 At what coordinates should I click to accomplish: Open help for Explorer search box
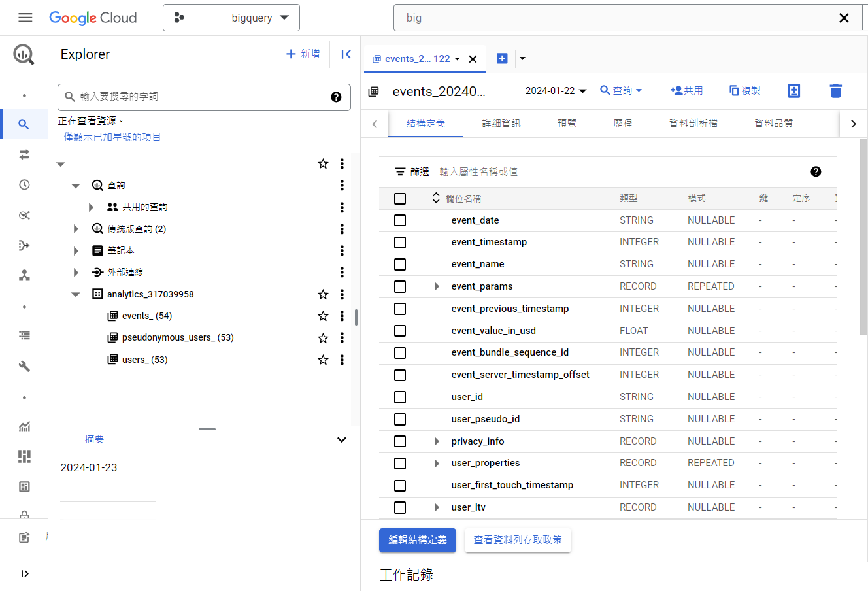(336, 97)
